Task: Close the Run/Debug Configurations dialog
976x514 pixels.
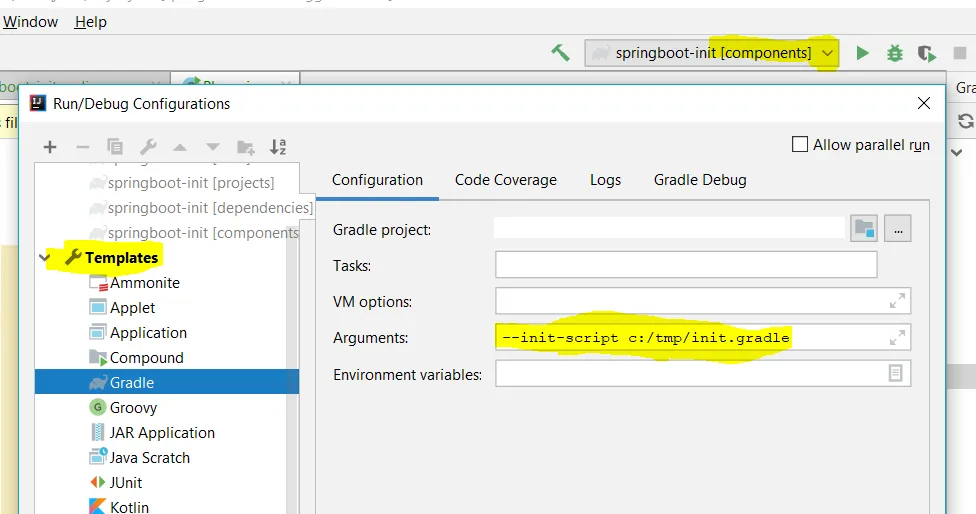Action: tap(924, 103)
